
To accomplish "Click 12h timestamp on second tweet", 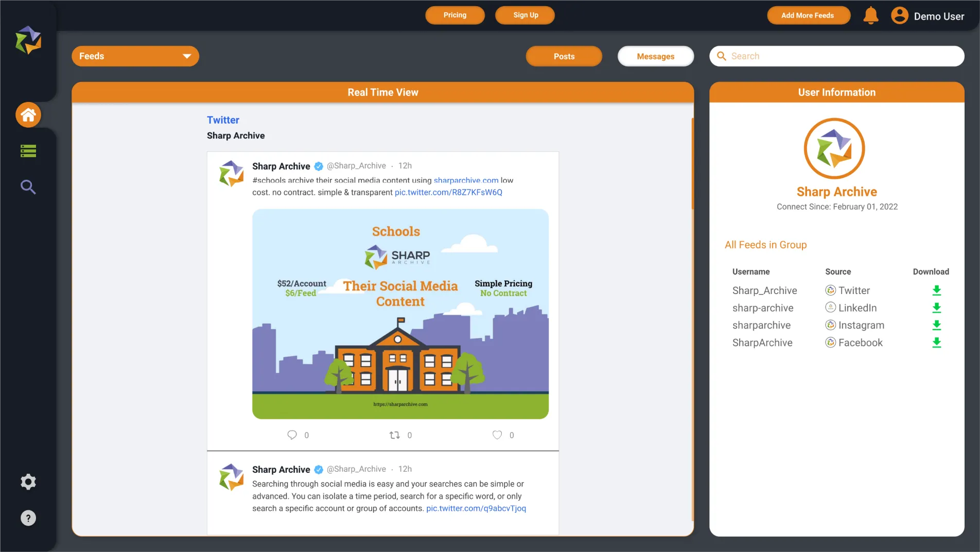I will [x=405, y=469].
